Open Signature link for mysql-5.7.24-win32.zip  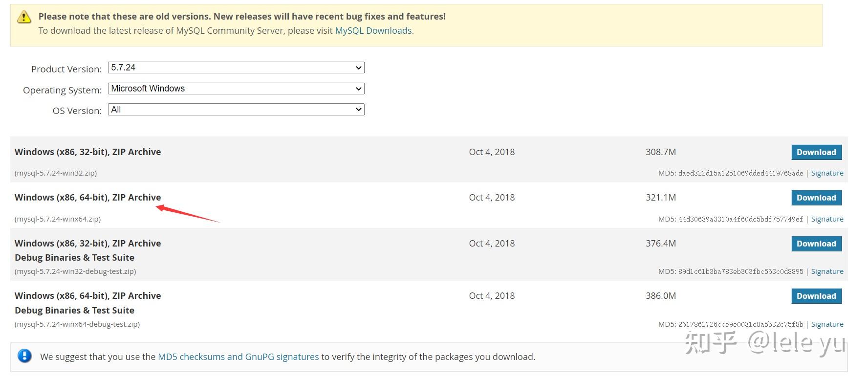click(827, 173)
